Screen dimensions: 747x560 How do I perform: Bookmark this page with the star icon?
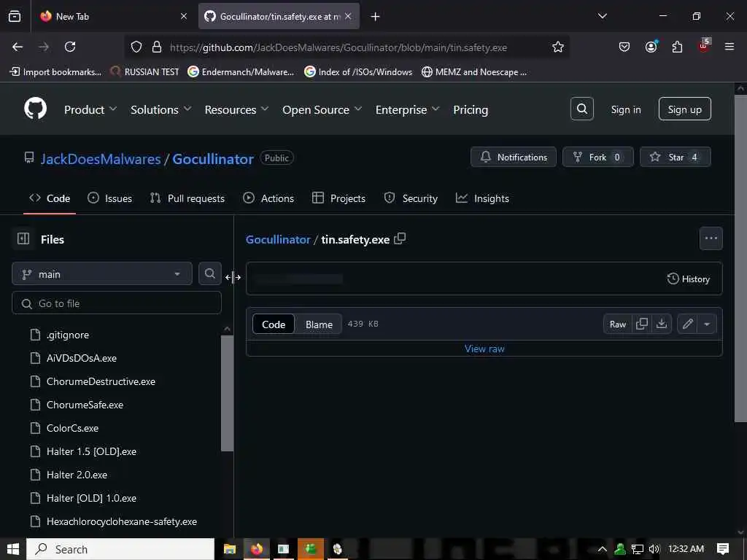coord(558,47)
